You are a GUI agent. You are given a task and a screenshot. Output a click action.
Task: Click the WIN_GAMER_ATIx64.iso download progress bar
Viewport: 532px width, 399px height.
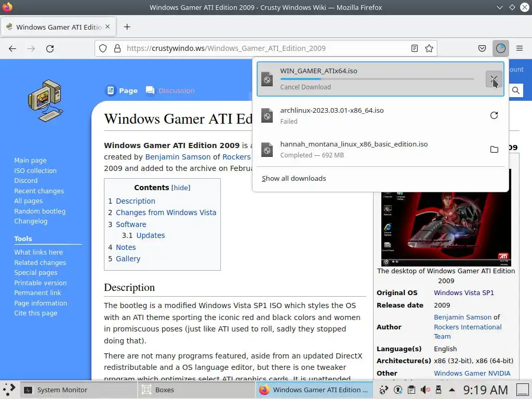(x=377, y=79)
